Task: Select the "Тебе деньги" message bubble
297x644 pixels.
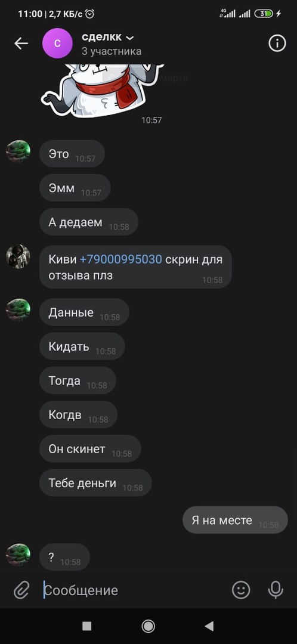Action: point(95,483)
